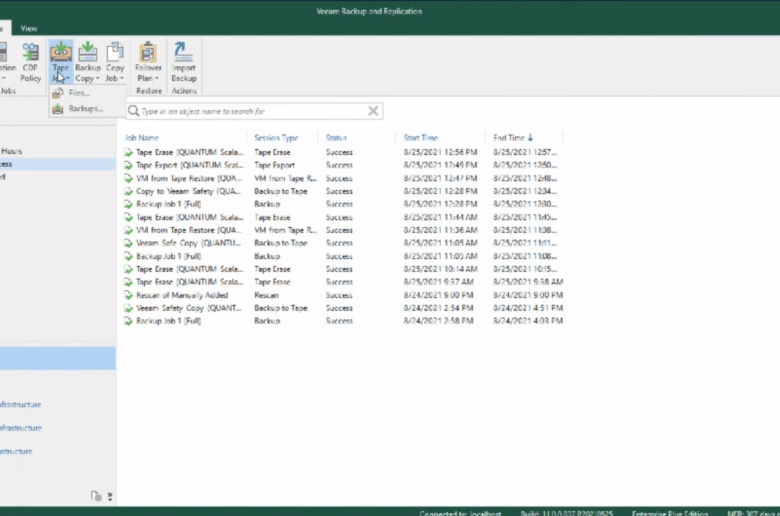The height and width of the screenshot is (516, 780).
Task: Sort by the Session Type column
Action: point(276,138)
